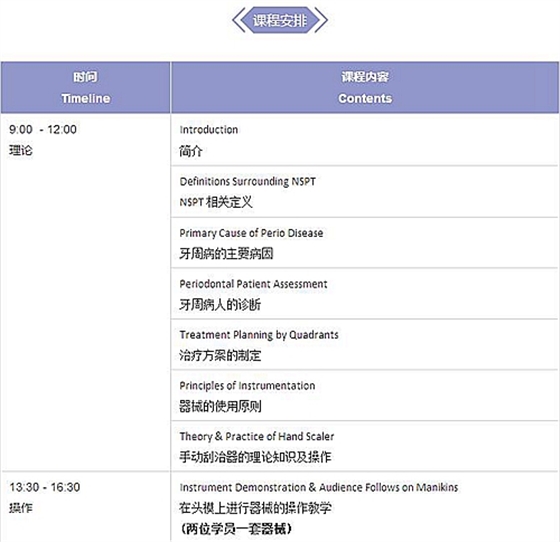Click the 理论 label under morning session

pyautogui.click(x=21, y=150)
